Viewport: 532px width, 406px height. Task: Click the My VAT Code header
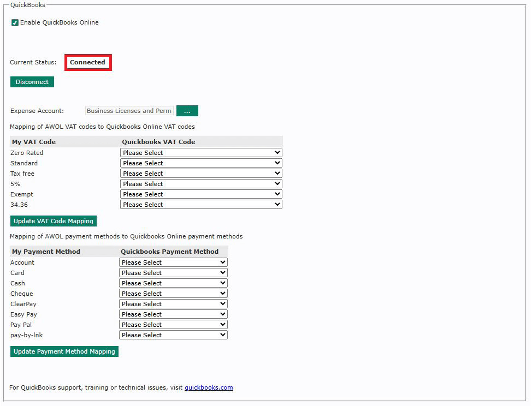tap(34, 142)
